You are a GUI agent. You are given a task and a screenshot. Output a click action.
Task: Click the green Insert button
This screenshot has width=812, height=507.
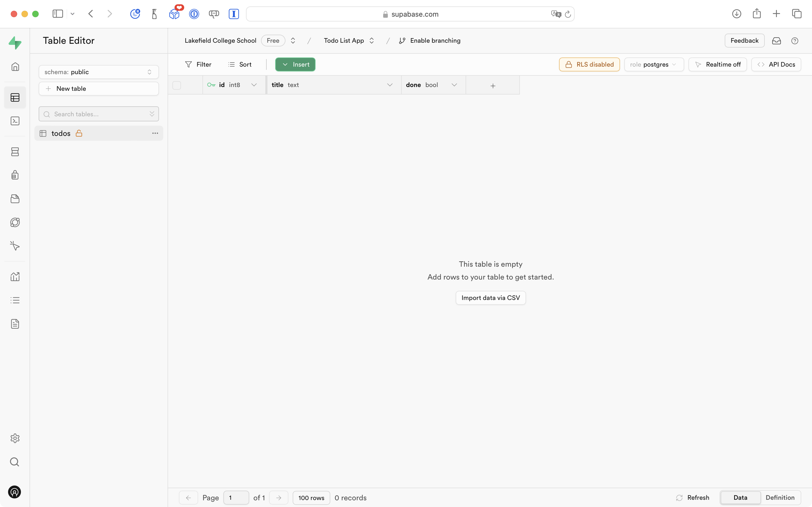(295, 64)
